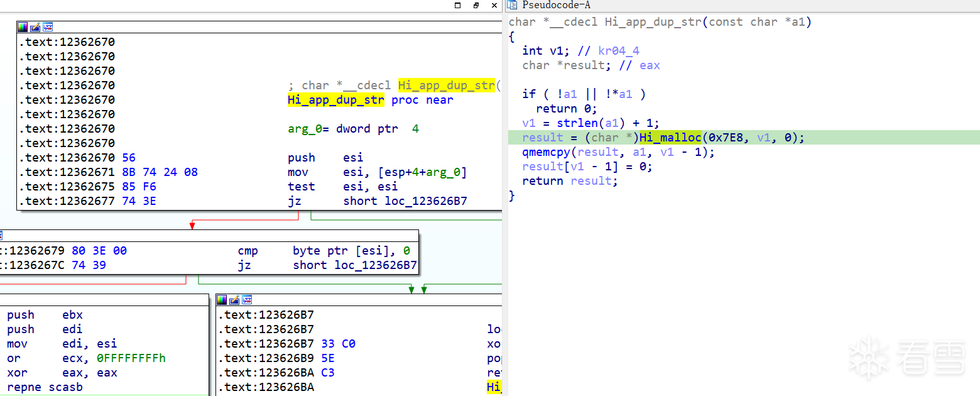Select the 'push esi' instruction

coord(325,158)
